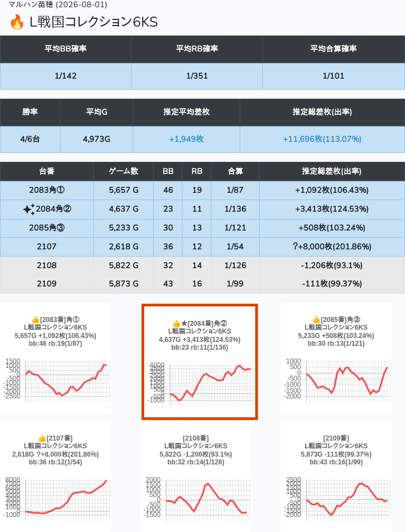Click the 平均合算確率 header cell
The width and height of the screenshot is (405, 532).
click(333, 49)
